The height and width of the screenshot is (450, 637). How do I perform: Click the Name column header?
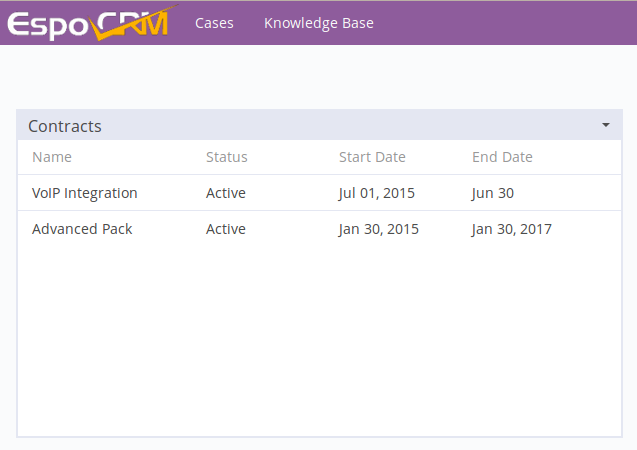coord(52,157)
